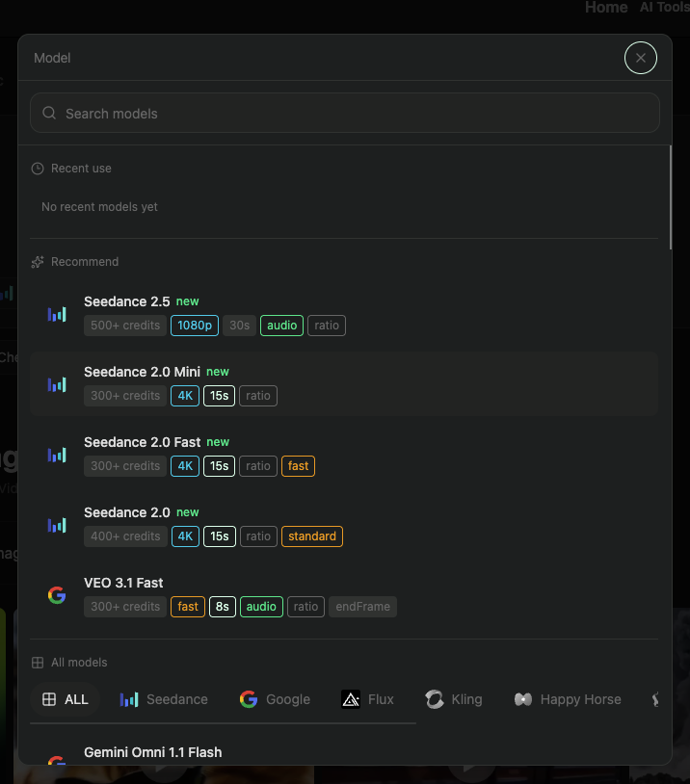Click the Google logo beside VEO 3.1 Fast
The height and width of the screenshot is (784, 690).
pos(57,595)
